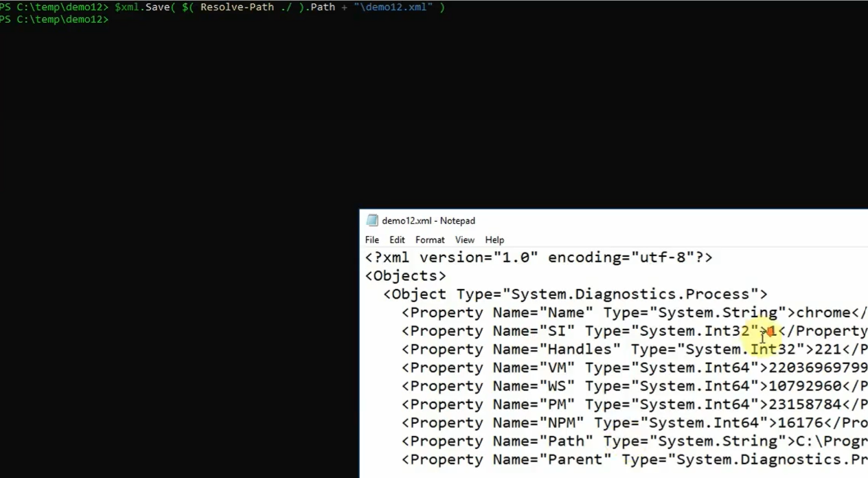Click the XML declaration line with encoding utf-8

tap(539, 258)
